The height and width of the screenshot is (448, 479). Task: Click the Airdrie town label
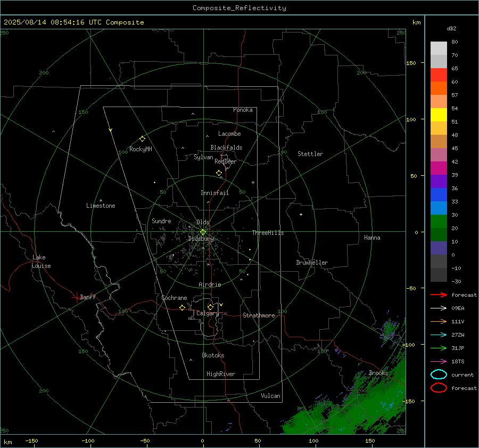pyautogui.click(x=210, y=284)
